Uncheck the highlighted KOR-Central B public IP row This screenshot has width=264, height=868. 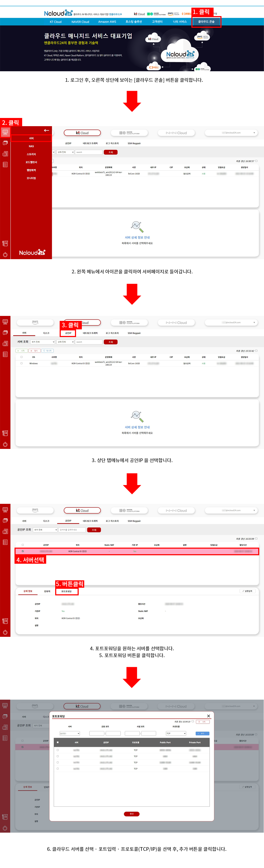[23, 551]
